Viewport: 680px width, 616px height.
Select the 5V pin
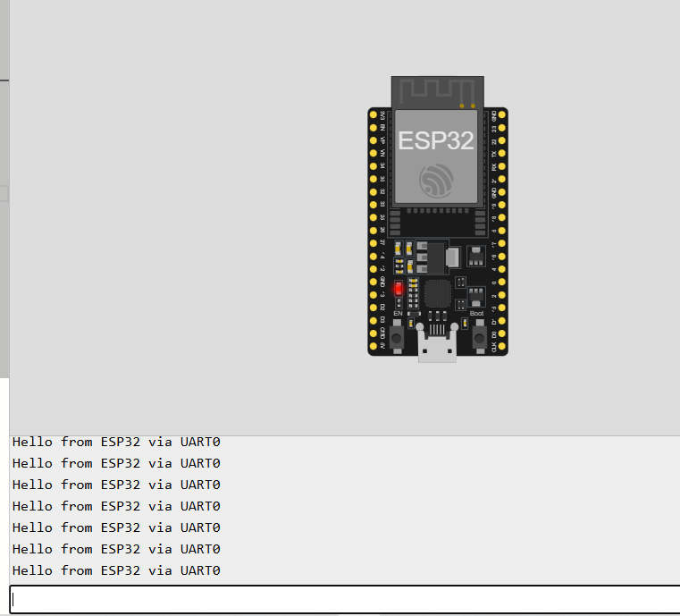tap(374, 345)
